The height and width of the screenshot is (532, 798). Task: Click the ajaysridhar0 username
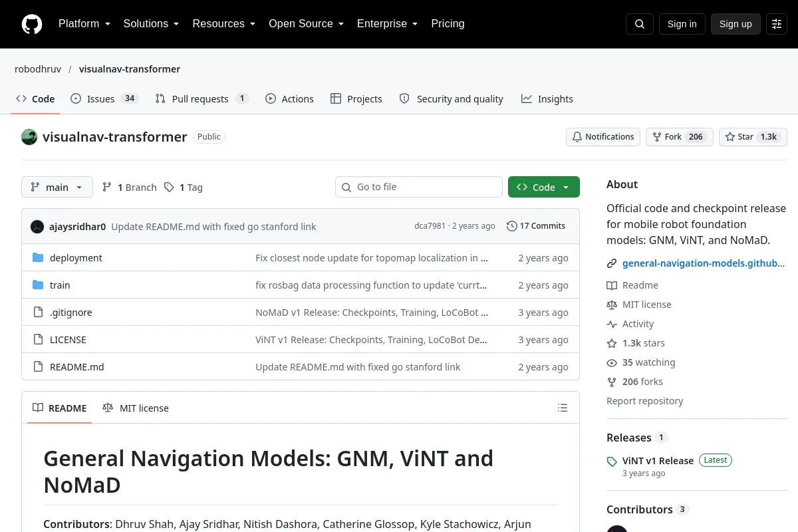pos(77,227)
